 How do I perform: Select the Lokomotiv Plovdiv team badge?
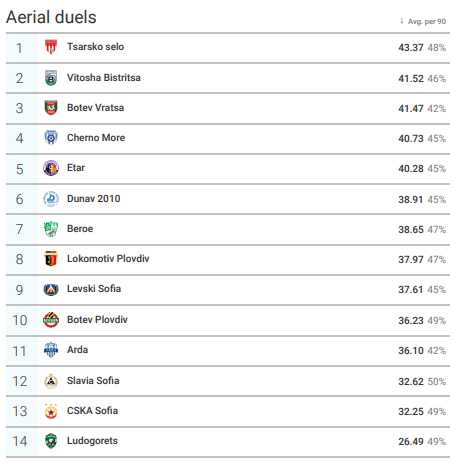(51, 259)
